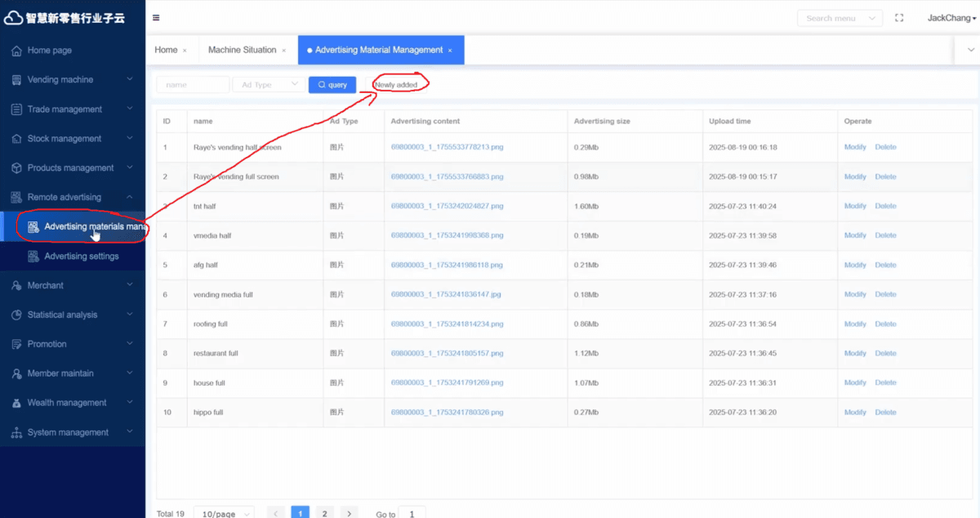The width and height of the screenshot is (980, 518).
Task: Click the Wealth management money bag icon
Action: pos(16,403)
